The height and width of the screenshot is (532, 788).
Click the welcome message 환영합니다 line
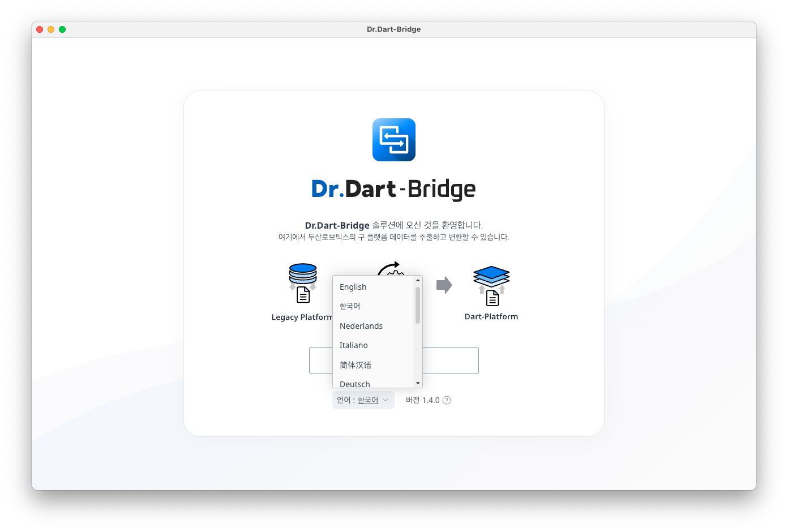pyautogui.click(x=394, y=225)
